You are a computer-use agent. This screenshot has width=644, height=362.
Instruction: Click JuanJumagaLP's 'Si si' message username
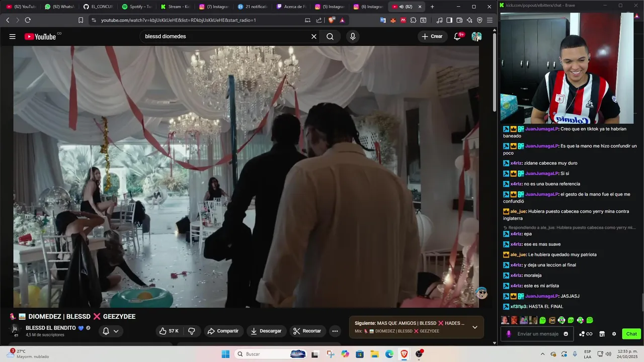541,173
